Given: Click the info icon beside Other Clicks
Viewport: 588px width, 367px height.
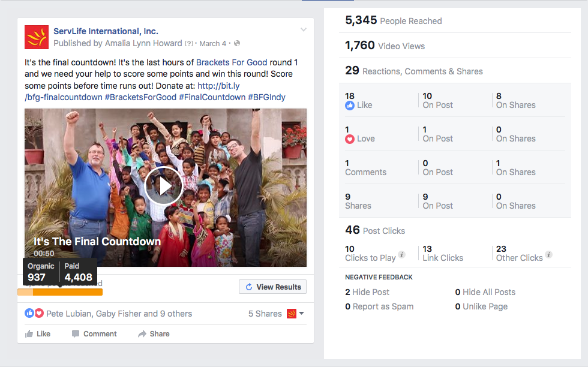Looking at the screenshot, I should point(548,255).
